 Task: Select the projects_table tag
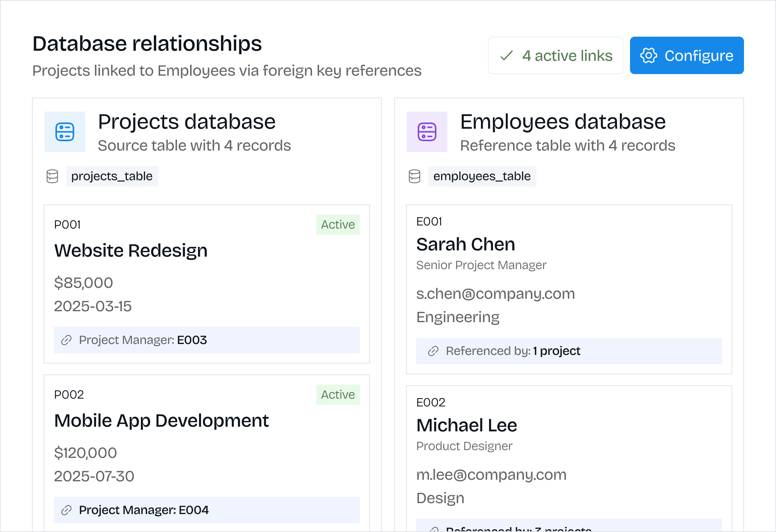tap(112, 176)
